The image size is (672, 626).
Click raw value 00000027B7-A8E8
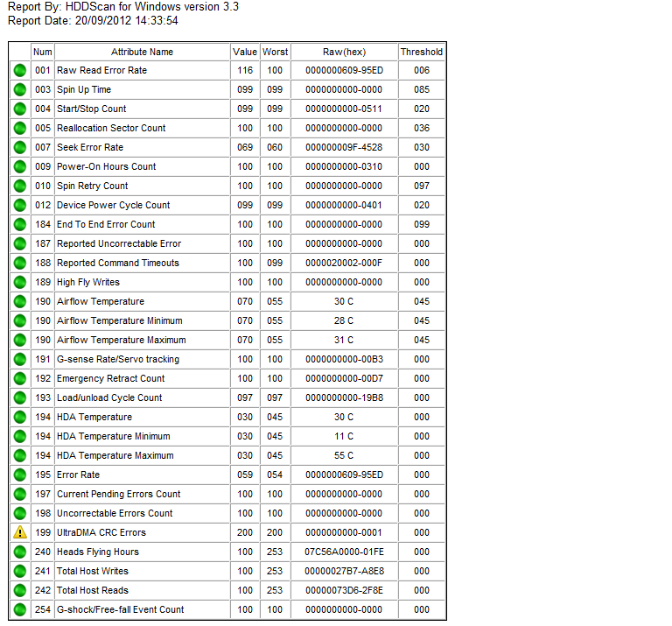pos(344,571)
